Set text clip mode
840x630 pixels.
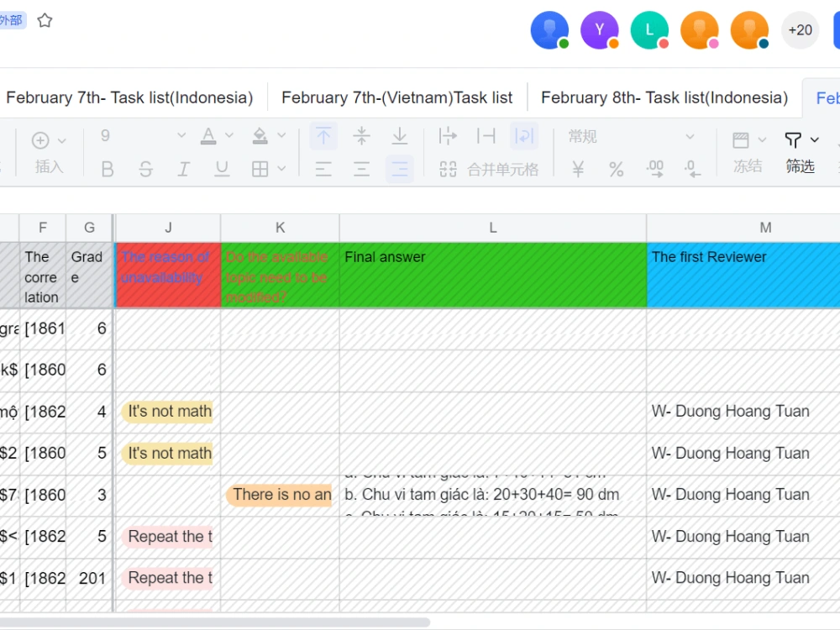pos(486,136)
